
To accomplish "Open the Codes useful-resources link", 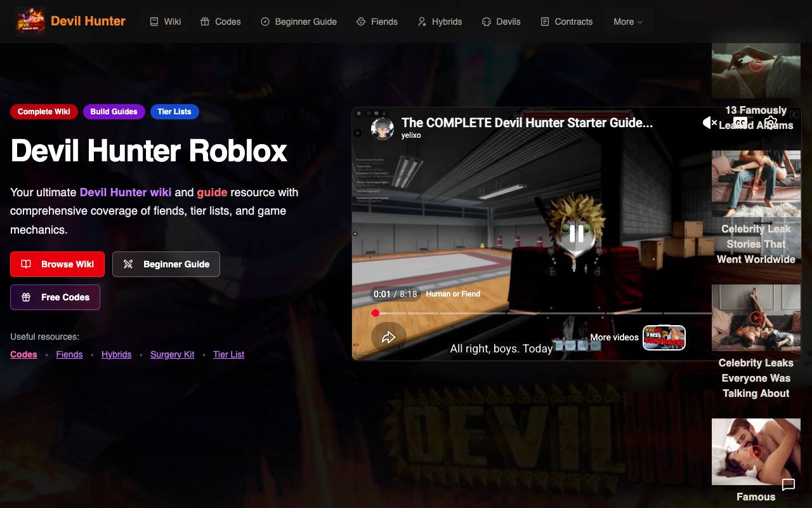I will pos(23,354).
